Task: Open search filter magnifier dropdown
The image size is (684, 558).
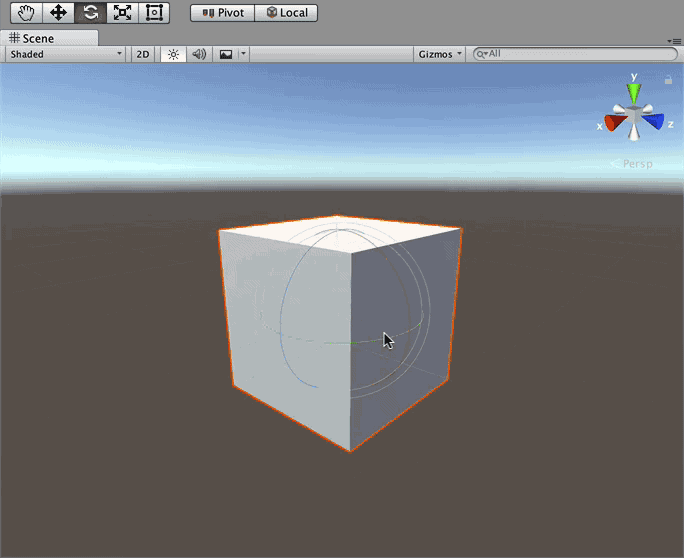Action: point(482,54)
